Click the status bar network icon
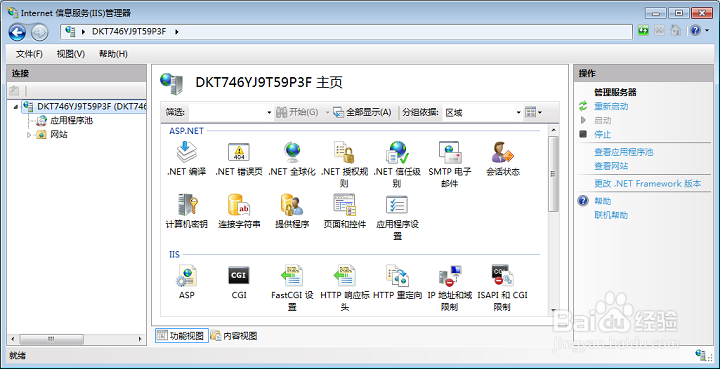Viewport: 720px width, 369px height. [701, 354]
